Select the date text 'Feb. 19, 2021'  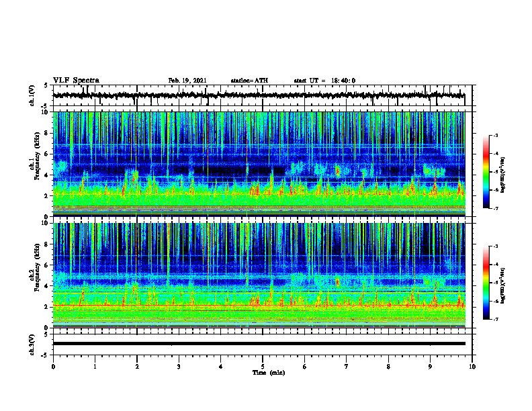tap(187, 81)
